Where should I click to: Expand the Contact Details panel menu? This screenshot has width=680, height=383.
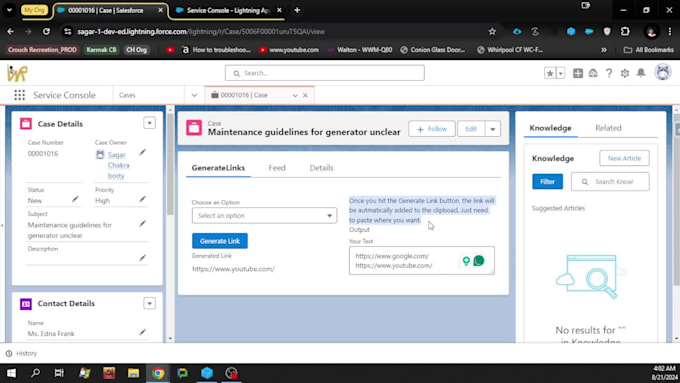pyautogui.click(x=149, y=303)
